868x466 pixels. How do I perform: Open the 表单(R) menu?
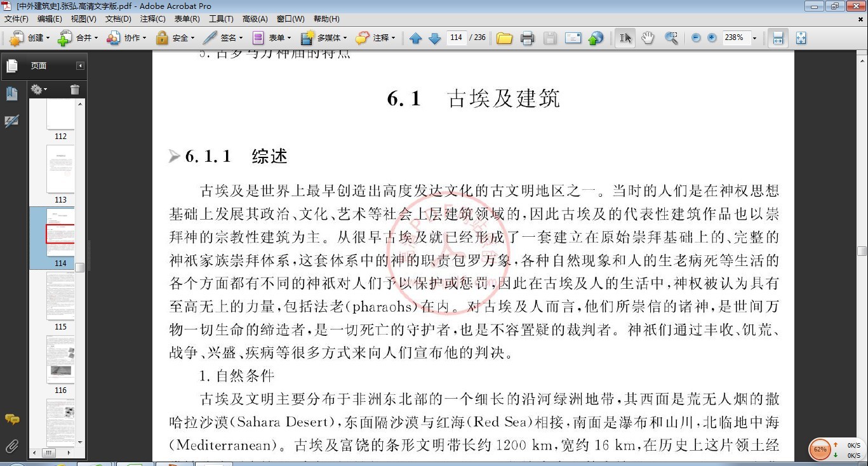pyautogui.click(x=187, y=19)
